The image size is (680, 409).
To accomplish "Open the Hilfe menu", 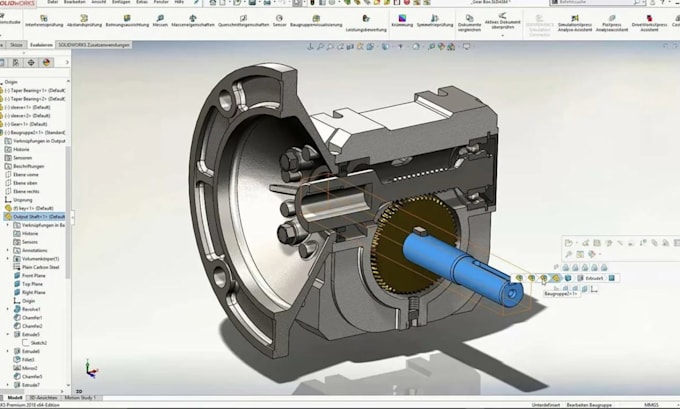I will pos(179,2).
